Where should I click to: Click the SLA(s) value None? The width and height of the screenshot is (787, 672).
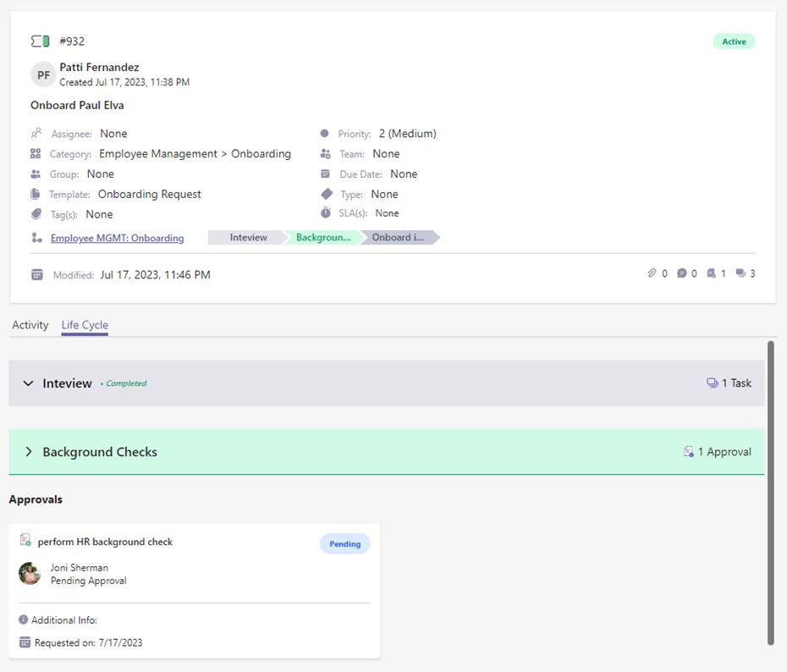387,213
